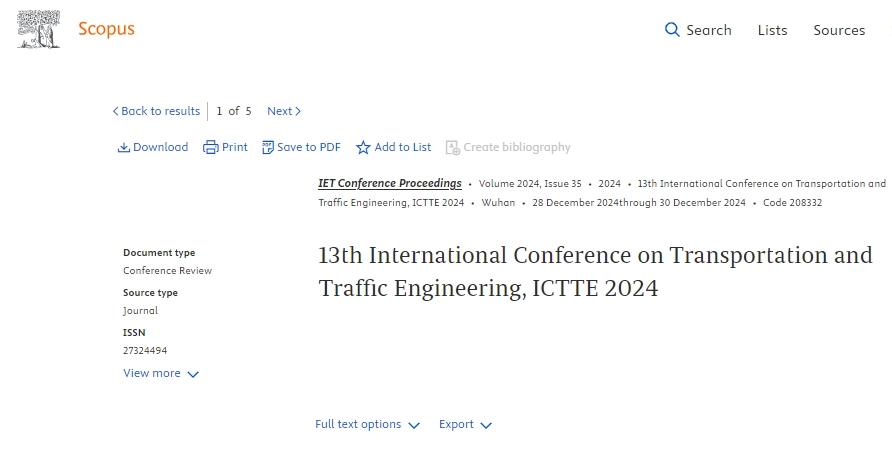Click the Add to List star icon
The image size is (892, 452).
363,147
